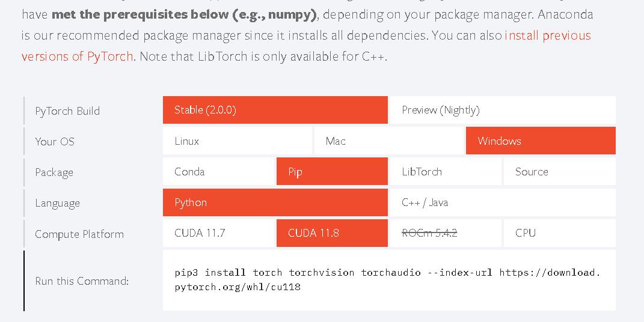Click the Run this Command label

82,281
